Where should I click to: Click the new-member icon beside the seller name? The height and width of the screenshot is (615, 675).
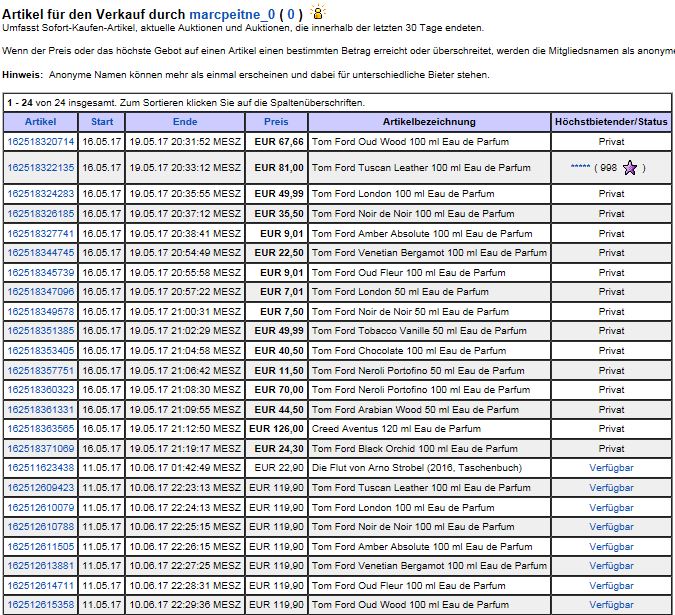pos(318,12)
